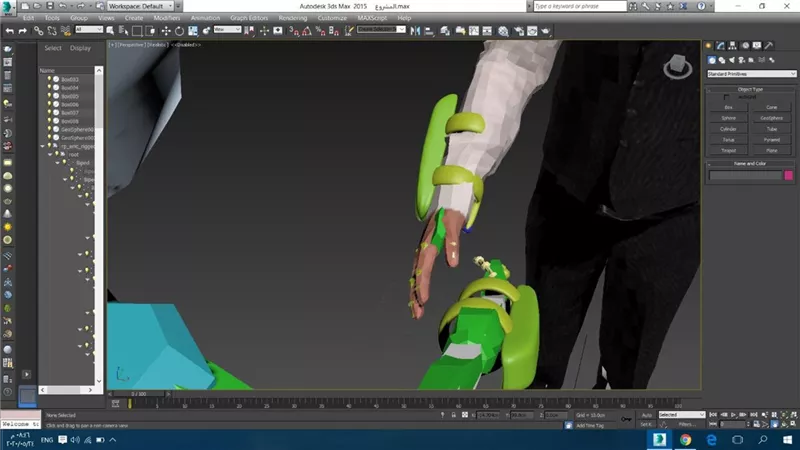Toggle Box007 visibility light bulb

pyautogui.click(x=49, y=113)
